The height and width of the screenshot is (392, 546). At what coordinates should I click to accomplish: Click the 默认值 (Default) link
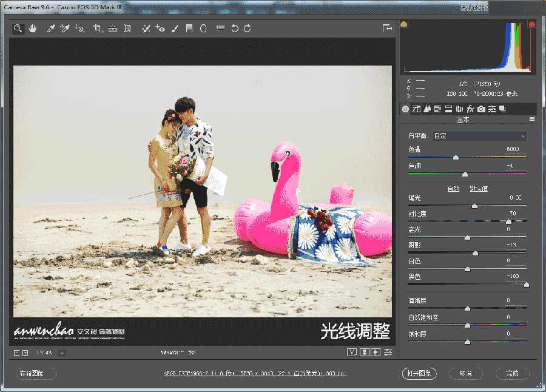pyautogui.click(x=479, y=188)
